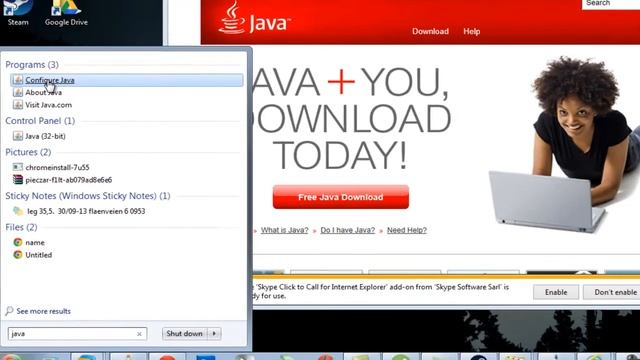640x360 pixels.
Task: Expand the Programs (3) results group
Action: (32, 65)
